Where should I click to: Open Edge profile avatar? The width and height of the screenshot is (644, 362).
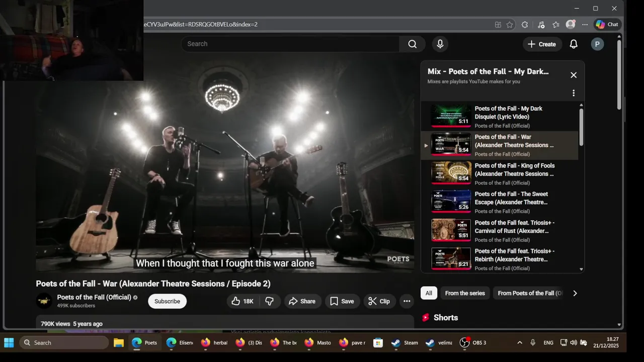pos(571,25)
